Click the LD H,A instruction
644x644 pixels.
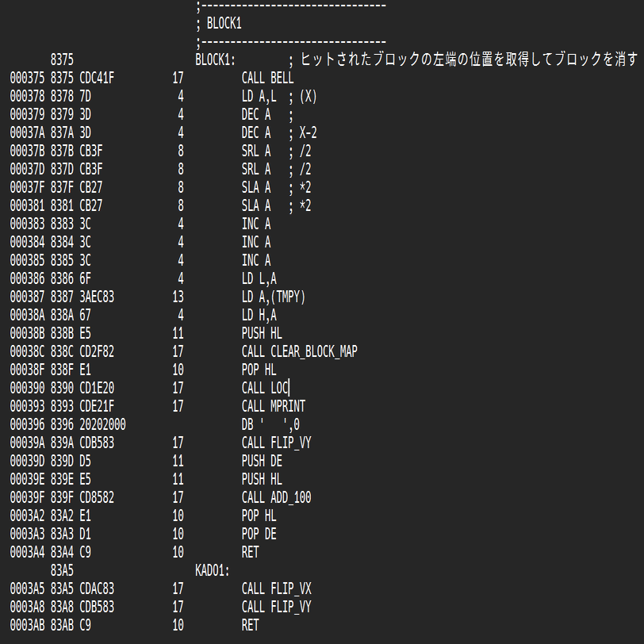click(259, 316)
